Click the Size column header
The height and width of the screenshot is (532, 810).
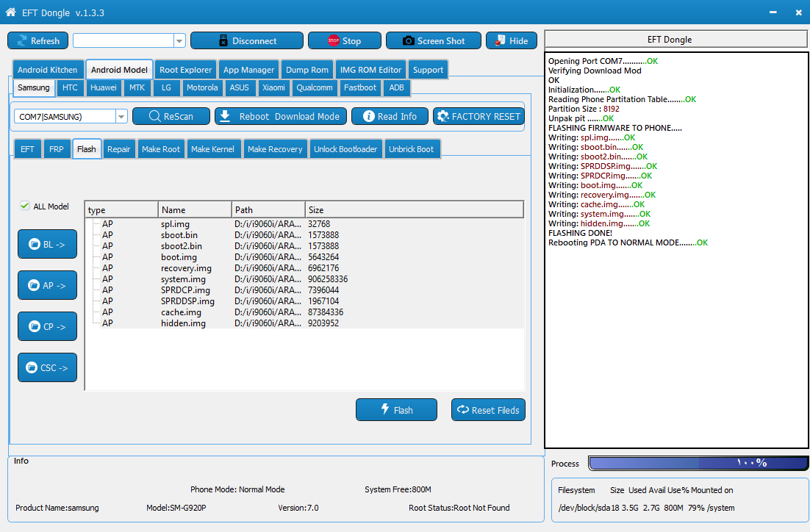(x=415, y=209)
